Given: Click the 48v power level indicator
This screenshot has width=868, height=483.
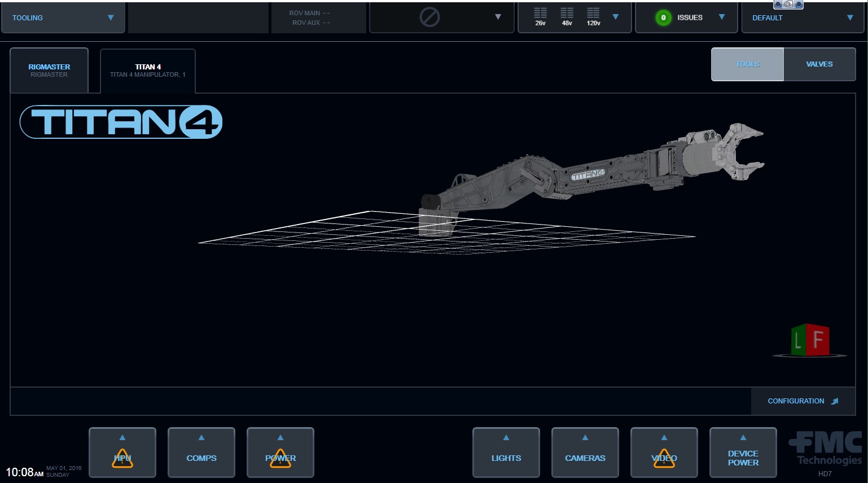Looking at the screenshot, I should click(x=567, y=17).
